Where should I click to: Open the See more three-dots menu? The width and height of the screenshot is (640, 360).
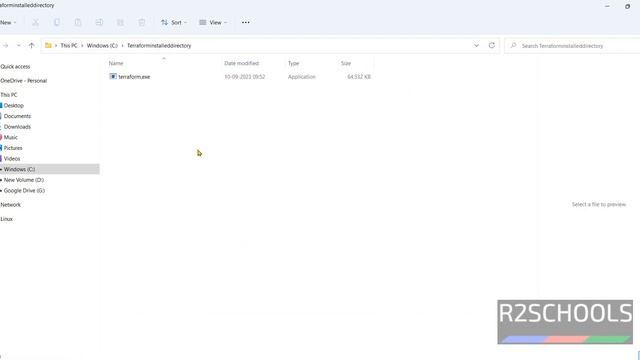pos(245,22)
